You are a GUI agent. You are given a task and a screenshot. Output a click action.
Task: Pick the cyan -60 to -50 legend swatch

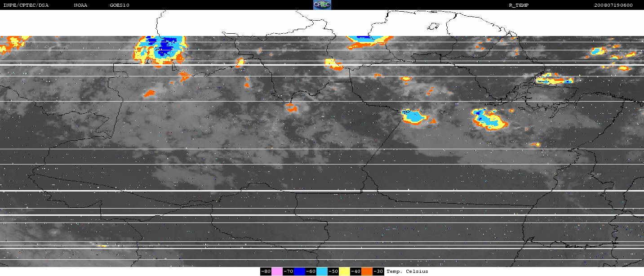pos(322,272)
